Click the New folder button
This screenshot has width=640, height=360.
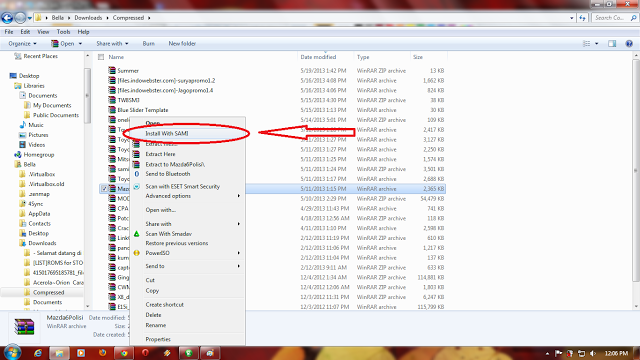(182, 43)
